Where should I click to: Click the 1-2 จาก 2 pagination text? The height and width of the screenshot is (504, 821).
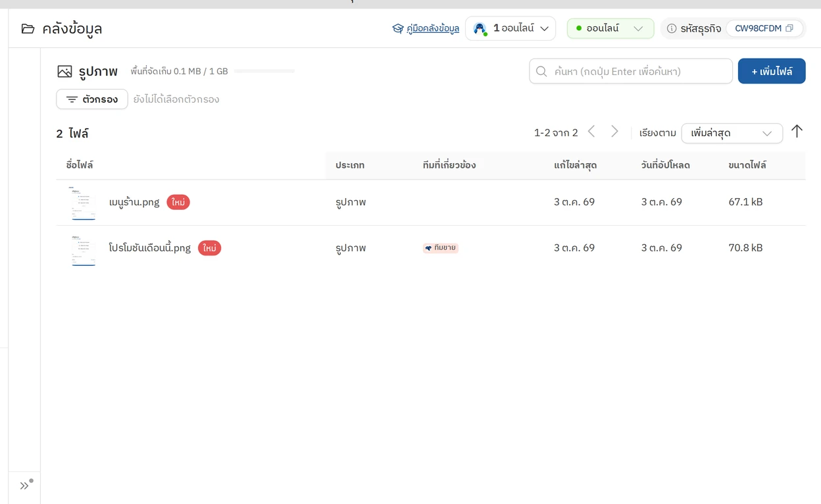(556, 133)
